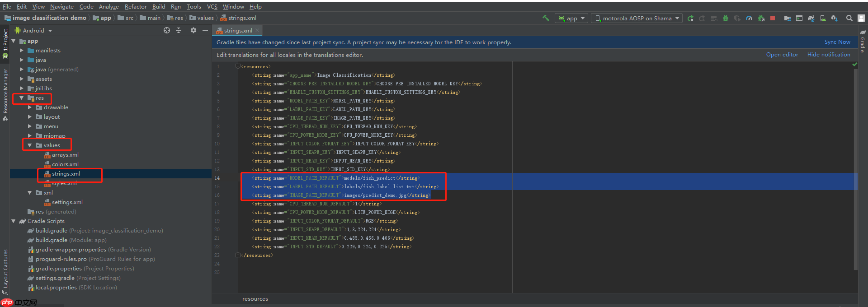Click the Make Project hammer icon

tap(546, 18)
